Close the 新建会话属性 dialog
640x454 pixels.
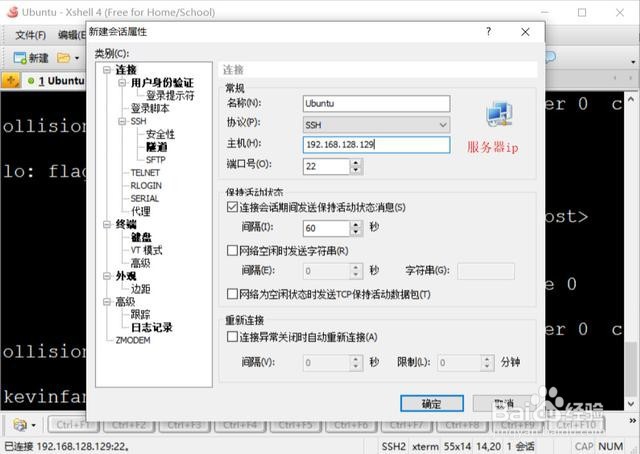(525, 32)
